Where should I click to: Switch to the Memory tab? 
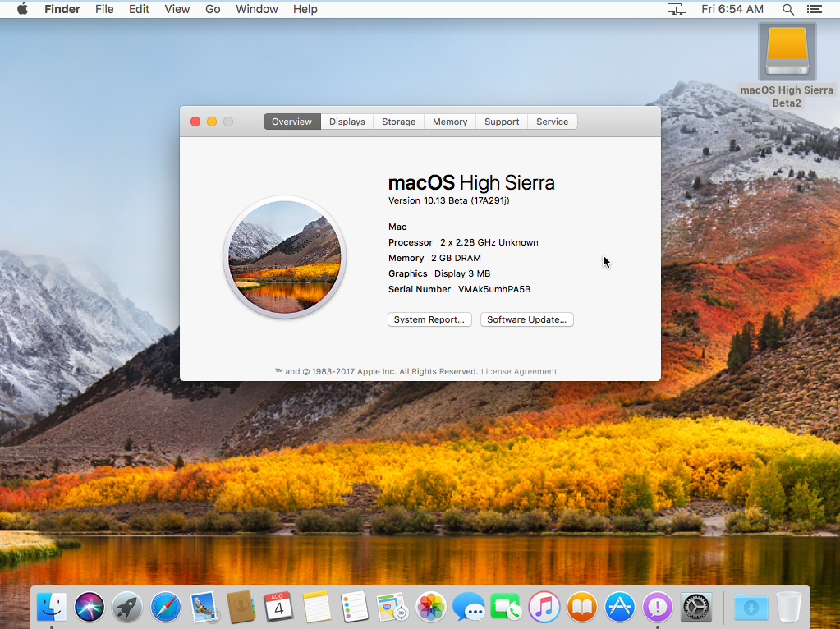[449, 121]
